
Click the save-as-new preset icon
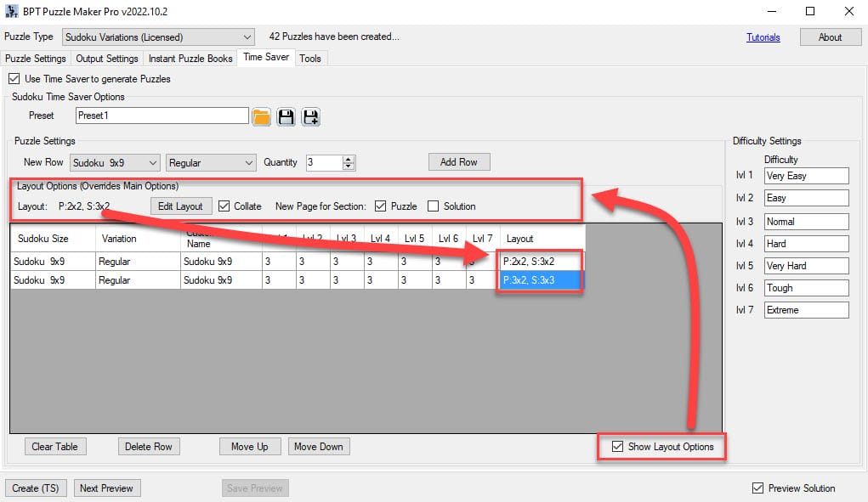coord(310,116)
